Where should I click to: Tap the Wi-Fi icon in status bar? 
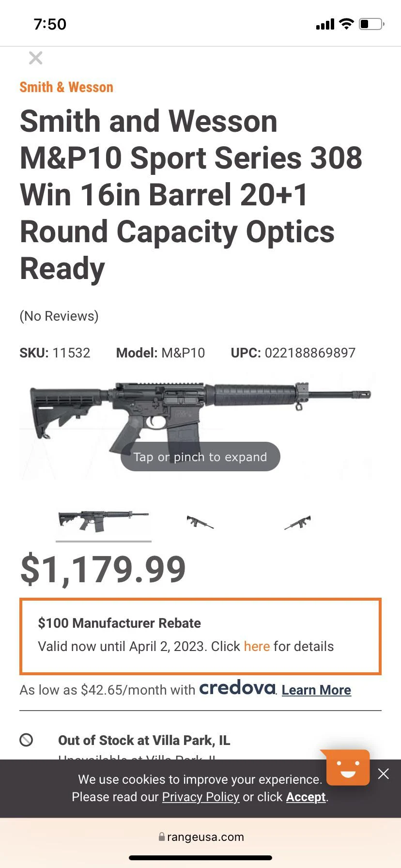click(346, 23)
